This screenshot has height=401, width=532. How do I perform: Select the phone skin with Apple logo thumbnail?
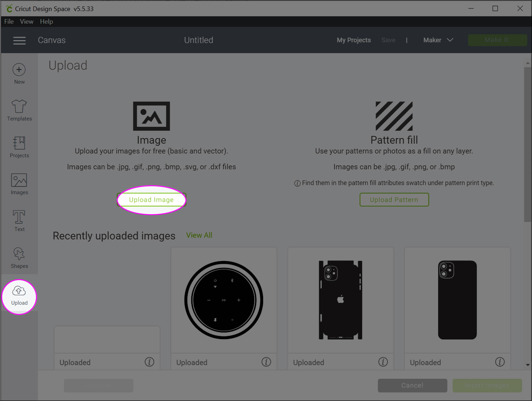pos(340,300)
